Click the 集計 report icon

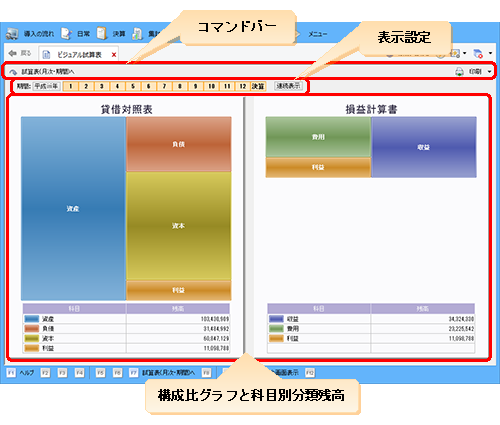pyautogui.click(x=137, y=34)
